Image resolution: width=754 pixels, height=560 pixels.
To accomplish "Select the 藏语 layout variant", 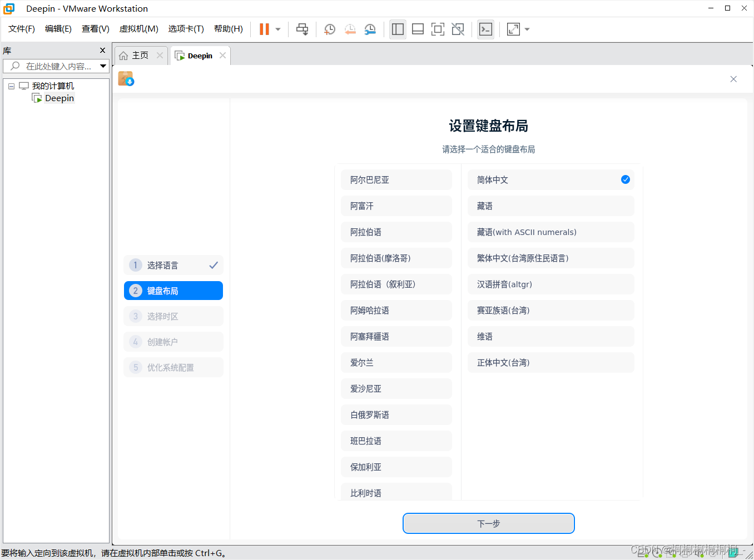I will [x=551, y=206].
